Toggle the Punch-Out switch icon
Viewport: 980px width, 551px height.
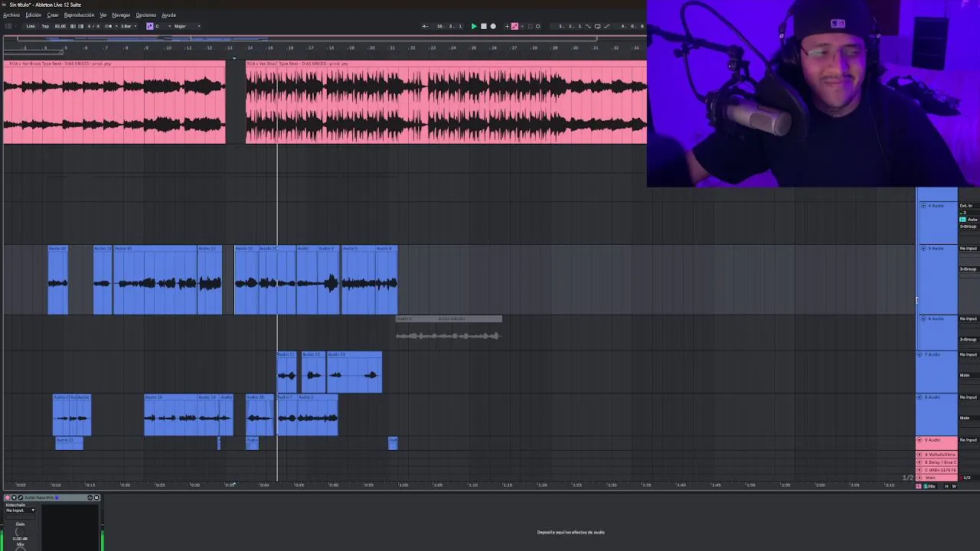pos(607,26)
